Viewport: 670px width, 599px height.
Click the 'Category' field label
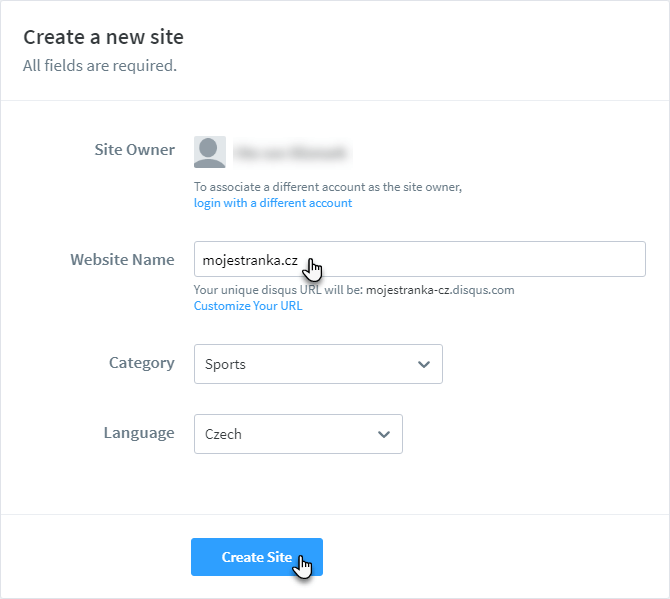click(x=142, y=363)
